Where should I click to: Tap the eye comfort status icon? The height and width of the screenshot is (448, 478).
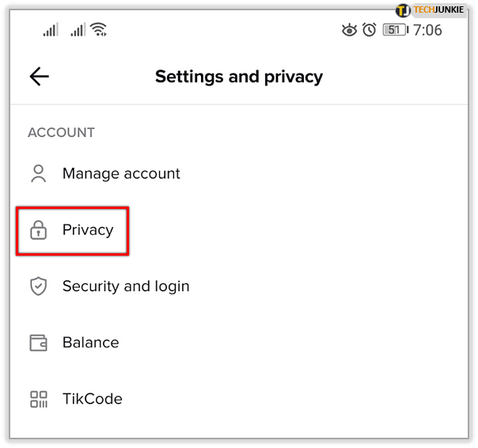click(349, 30)
